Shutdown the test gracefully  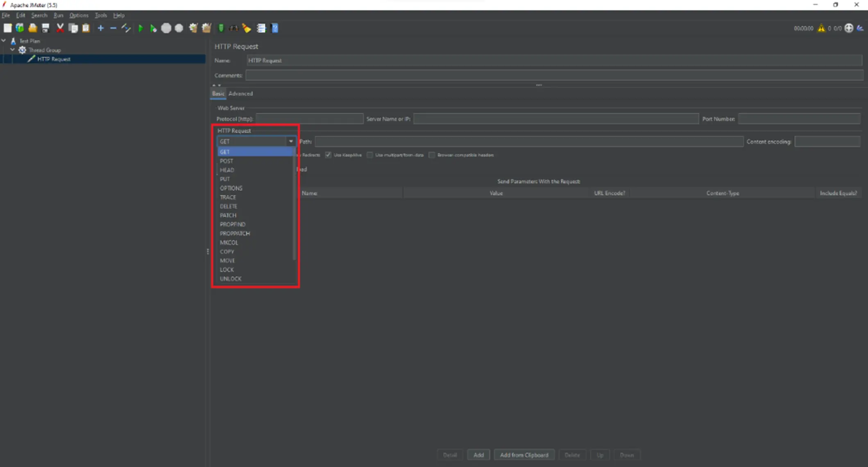(179, 28)
